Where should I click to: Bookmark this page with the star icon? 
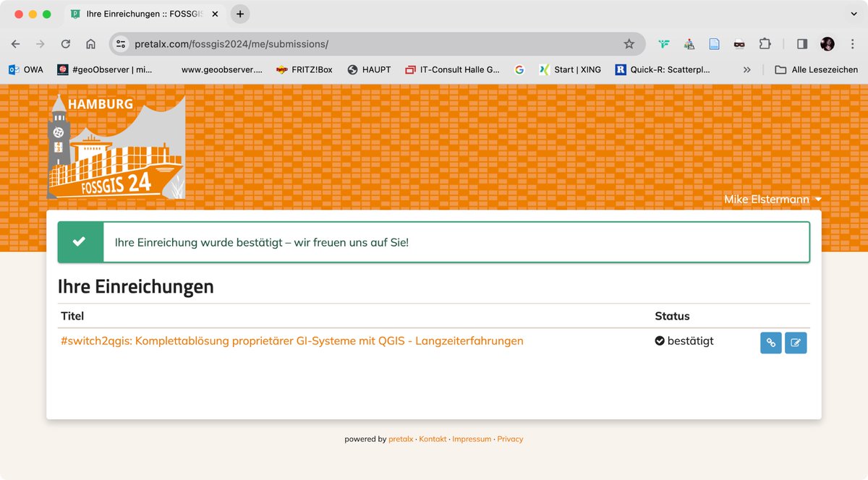coord(629,44)
